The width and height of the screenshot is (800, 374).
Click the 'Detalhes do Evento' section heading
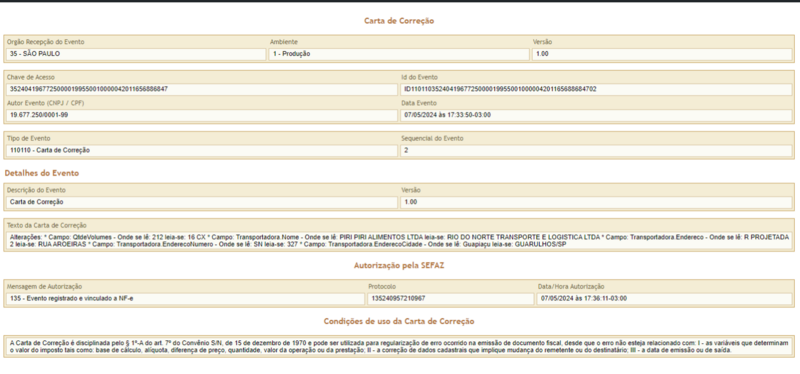coord(42,173)
